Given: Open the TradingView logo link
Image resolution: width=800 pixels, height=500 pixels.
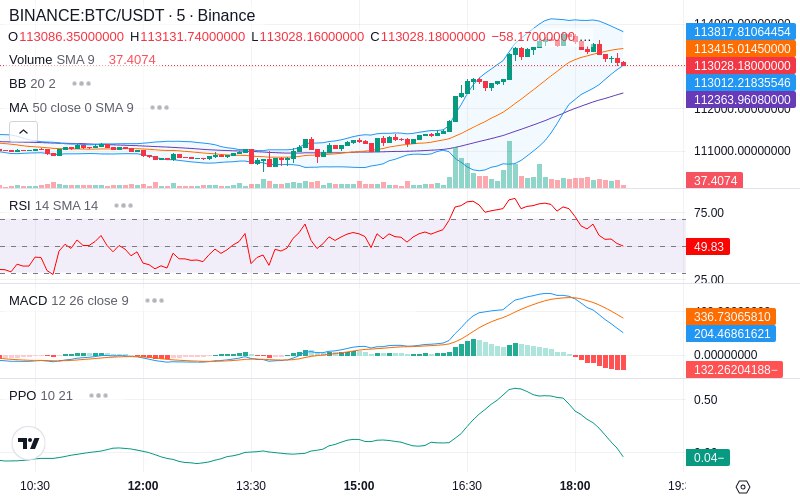Looking at the screenshot, I should 29,443.
